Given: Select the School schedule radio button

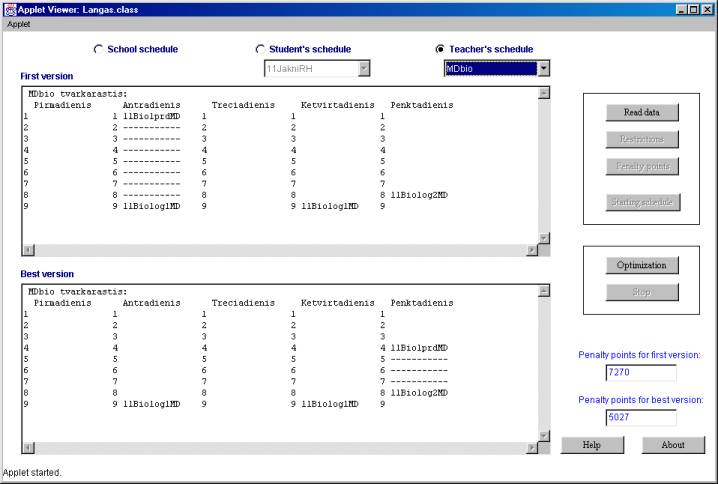Looking at the screenshot, I should pyautogui.click(x=98, y=49).
